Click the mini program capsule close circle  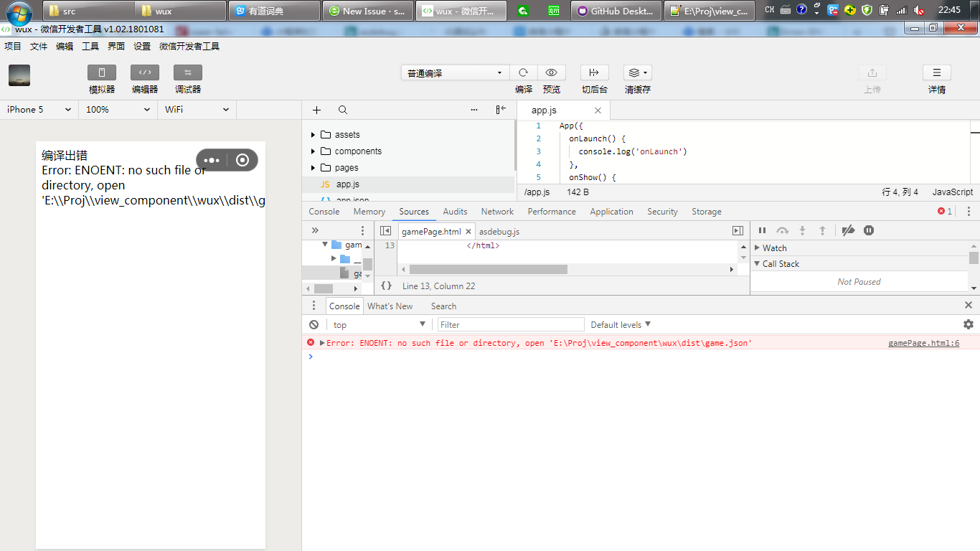click(x=242, y=160)
